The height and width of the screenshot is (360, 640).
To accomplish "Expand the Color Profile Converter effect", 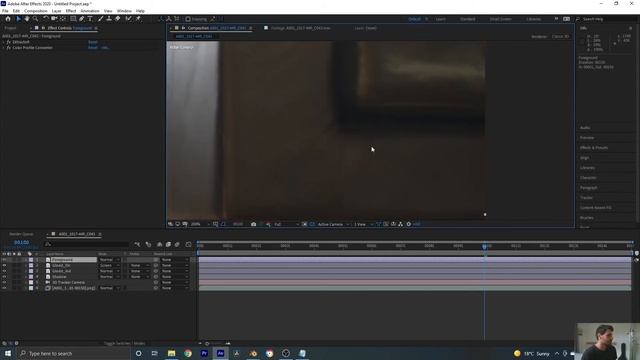I will tap(4, 48).
